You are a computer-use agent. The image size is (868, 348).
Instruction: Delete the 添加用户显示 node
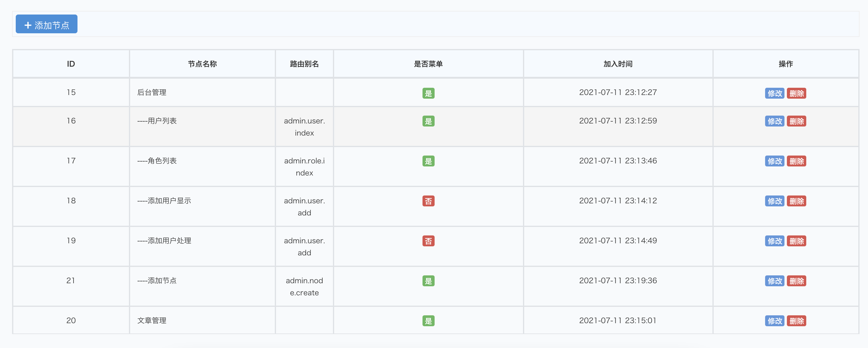796,201
